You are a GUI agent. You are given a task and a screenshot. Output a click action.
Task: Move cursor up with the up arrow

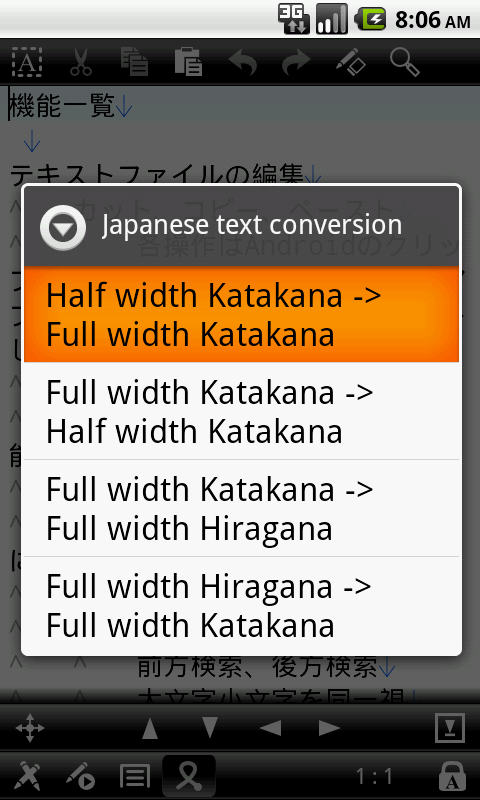(150, 728)
